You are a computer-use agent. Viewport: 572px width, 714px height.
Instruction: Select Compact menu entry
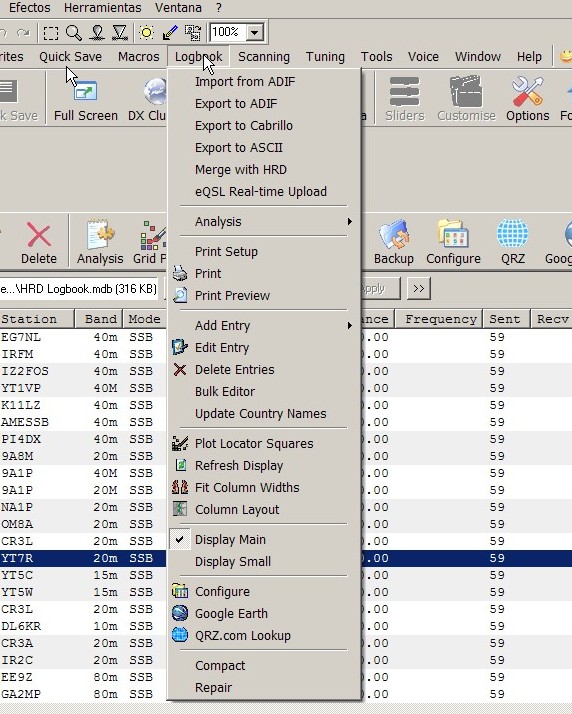coord(264,665)
